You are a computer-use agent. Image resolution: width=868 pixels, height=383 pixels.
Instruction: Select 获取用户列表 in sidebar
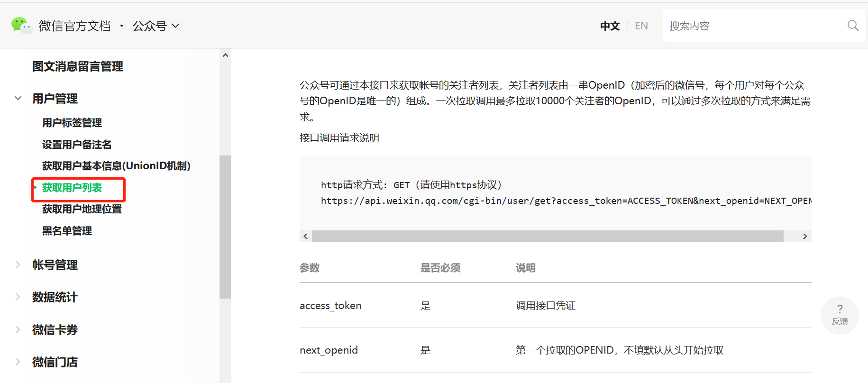click(72, 188)
